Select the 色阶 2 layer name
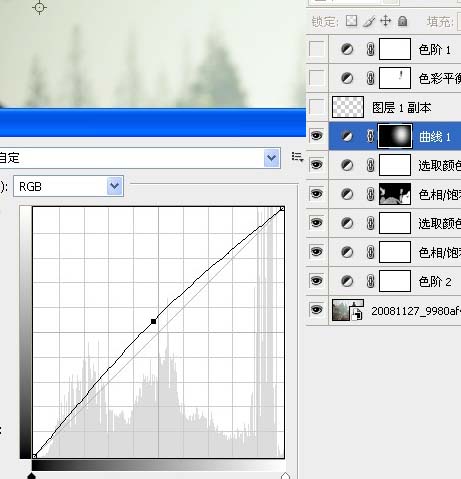 435,282
